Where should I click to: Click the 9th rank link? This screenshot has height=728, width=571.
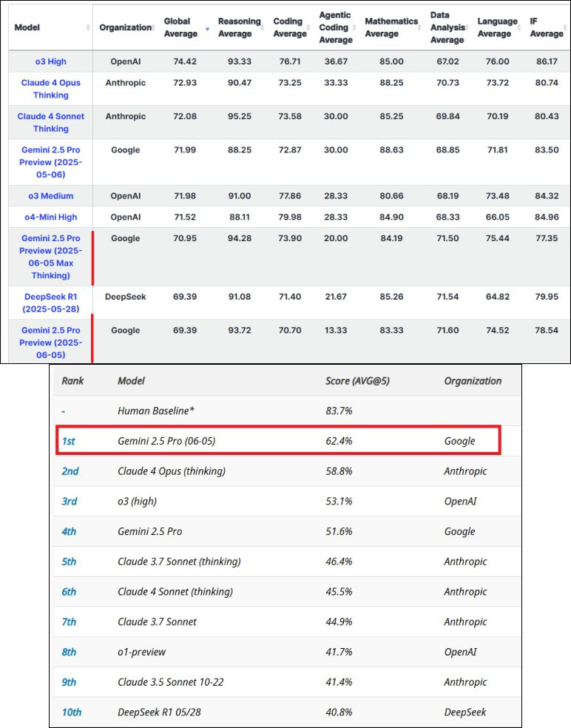tap(69, 682)
